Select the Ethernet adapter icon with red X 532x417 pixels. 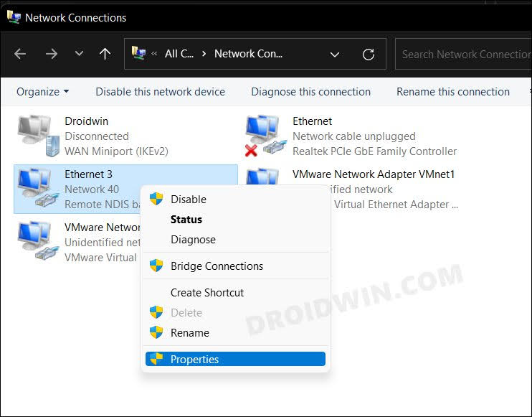(x=266, y=136)
